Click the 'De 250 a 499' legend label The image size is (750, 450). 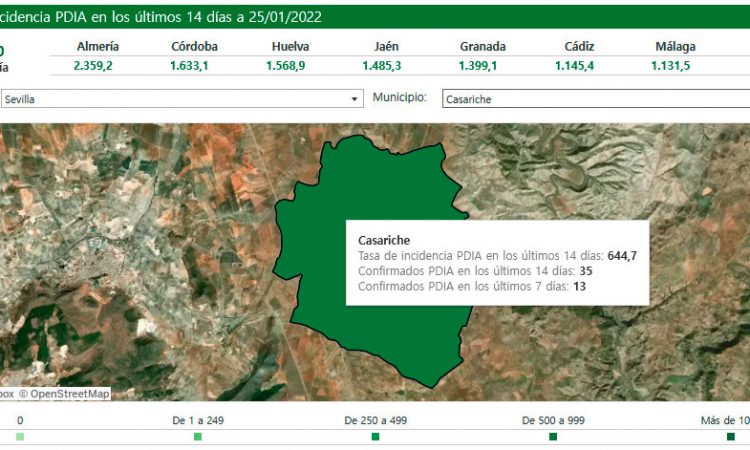tap(375, 421)
